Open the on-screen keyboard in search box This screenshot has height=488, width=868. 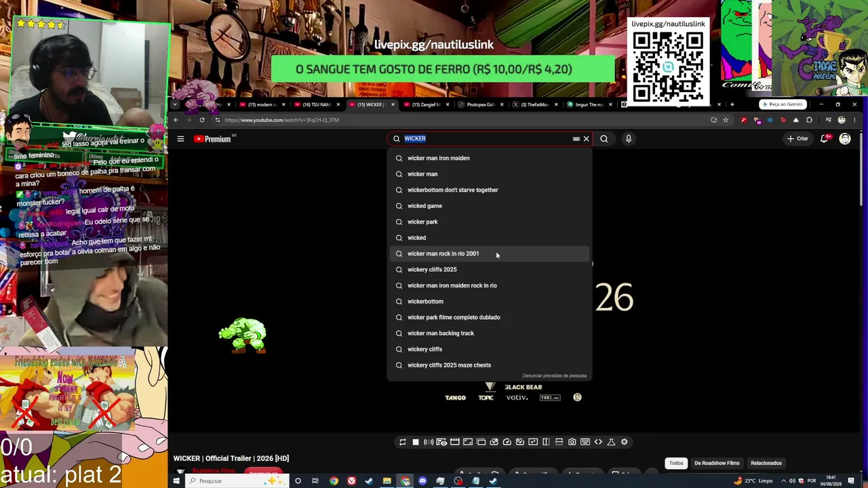(x=576, y=139)
